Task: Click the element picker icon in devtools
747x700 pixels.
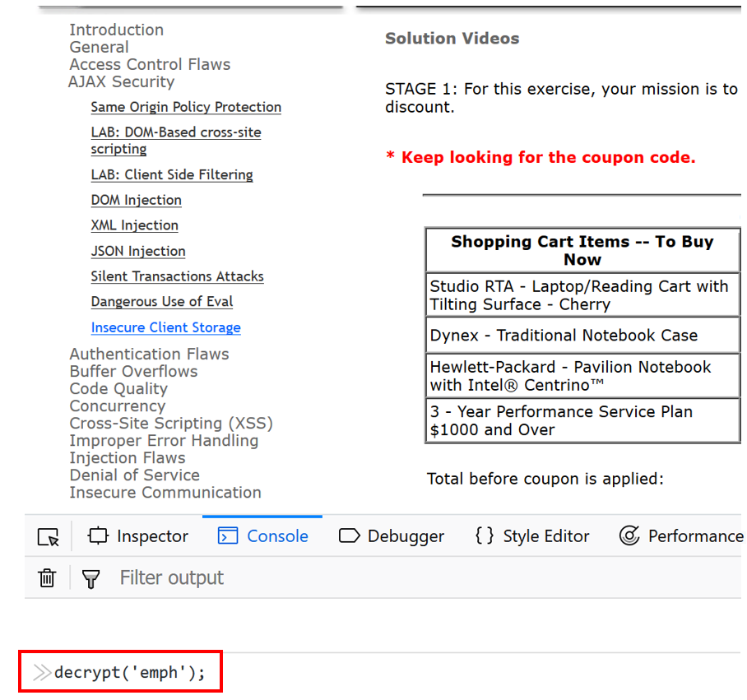Action: point(49,537)
